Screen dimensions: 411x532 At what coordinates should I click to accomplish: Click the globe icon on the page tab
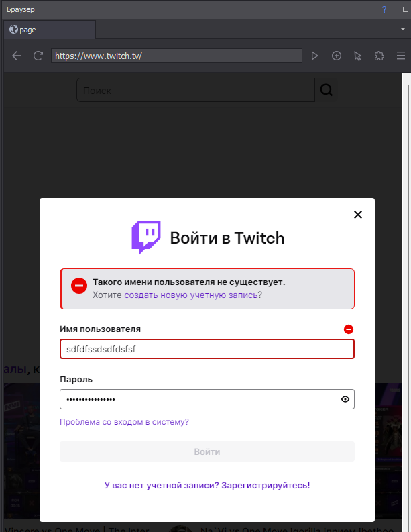(x=13, y=30)
